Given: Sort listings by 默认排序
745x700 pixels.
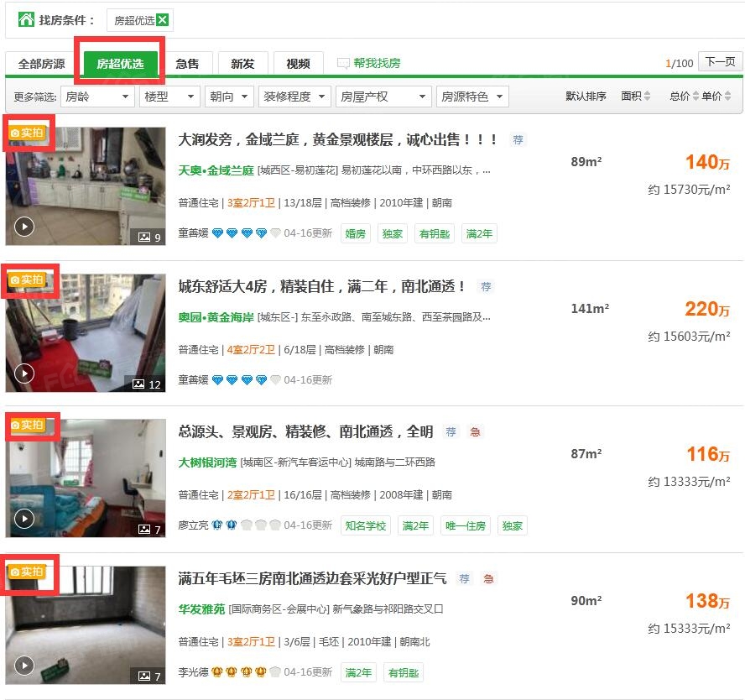Looking at the screenshot, I should tap(586, 97).
